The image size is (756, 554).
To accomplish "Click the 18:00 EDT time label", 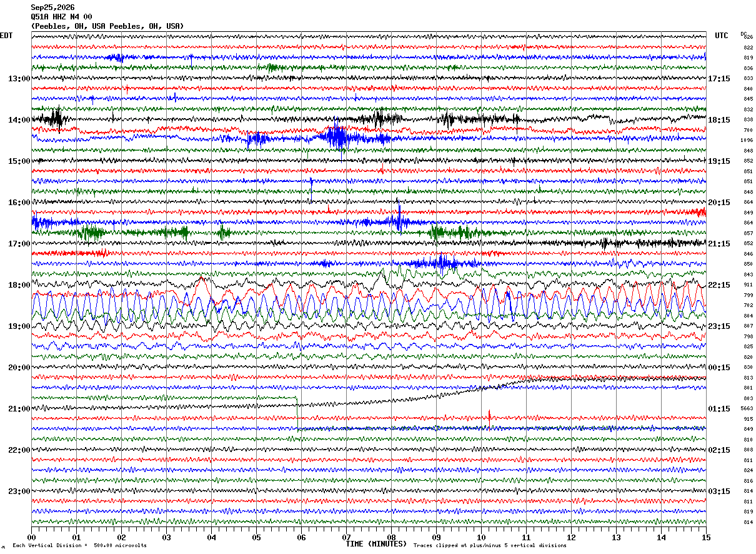I will click(x=19, y=285).
